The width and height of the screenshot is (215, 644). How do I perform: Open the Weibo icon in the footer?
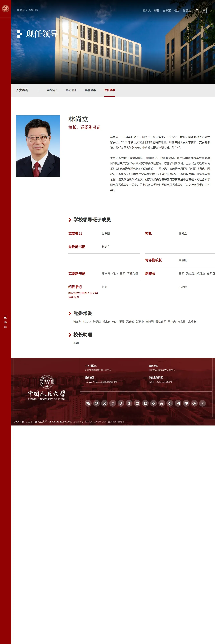(96, 403)
